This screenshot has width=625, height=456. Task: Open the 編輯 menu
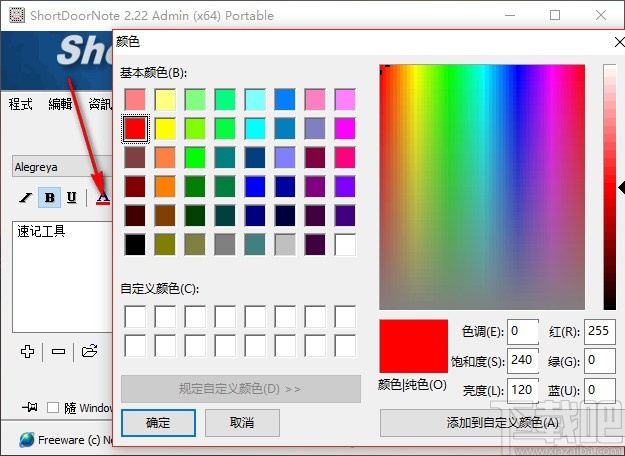[x=60, y=104]
